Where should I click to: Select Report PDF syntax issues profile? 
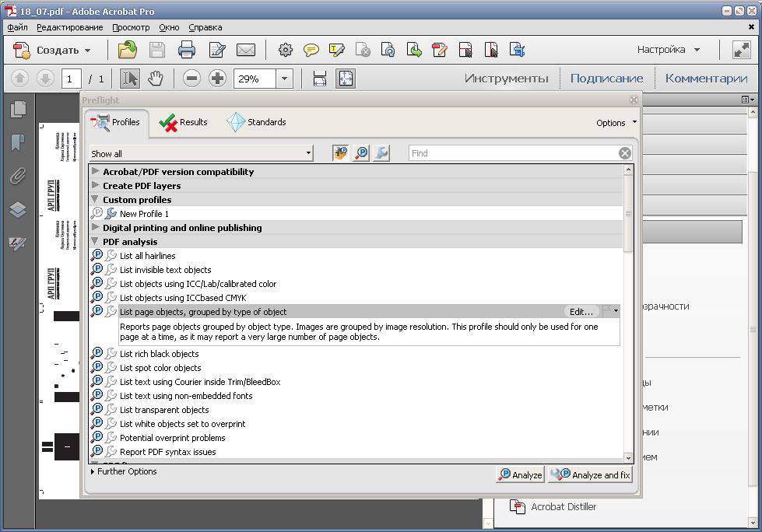pyautogui.click(x=356, y=452)
